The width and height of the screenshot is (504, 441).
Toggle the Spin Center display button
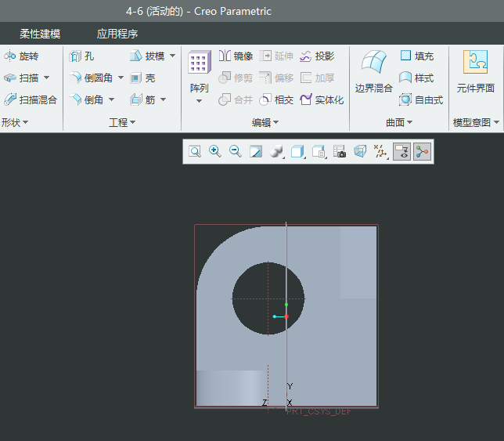click(x=422, y=151)
